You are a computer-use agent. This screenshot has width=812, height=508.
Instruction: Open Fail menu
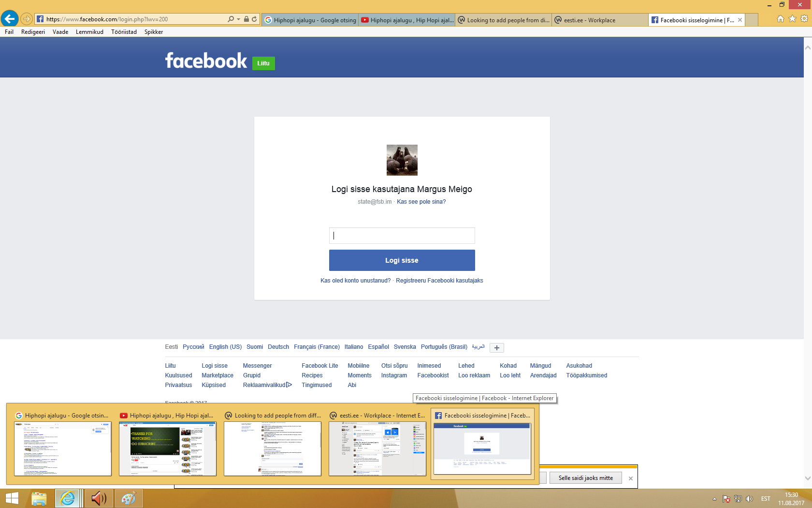point(9,32)
